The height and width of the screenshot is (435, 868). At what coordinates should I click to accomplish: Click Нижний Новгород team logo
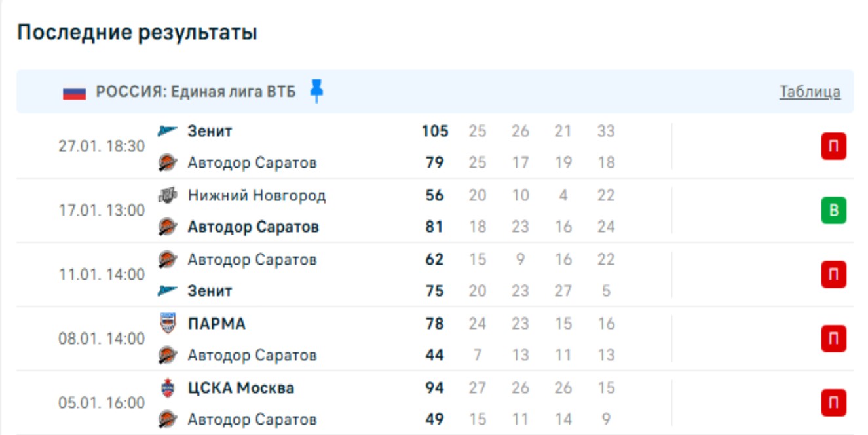pos(168,195)
